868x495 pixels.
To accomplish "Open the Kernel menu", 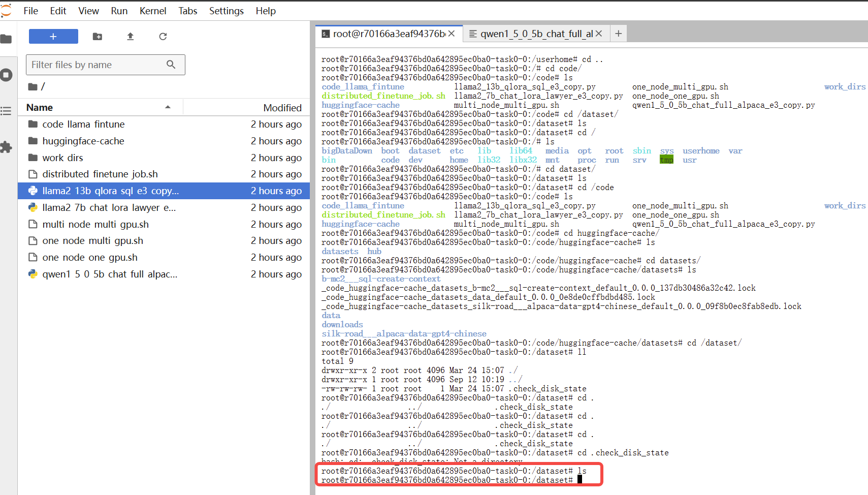I will (x=153, y=11).
